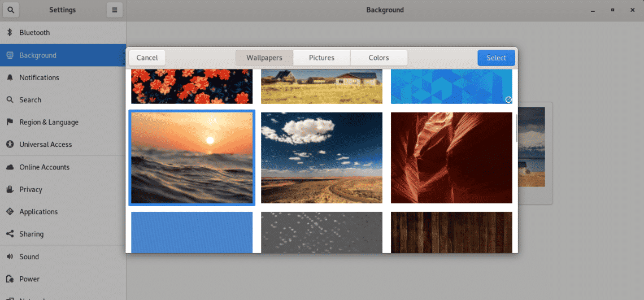This screenshot has height=300, width=644.
Task: Click the Power battery icon
Action: 10,279
